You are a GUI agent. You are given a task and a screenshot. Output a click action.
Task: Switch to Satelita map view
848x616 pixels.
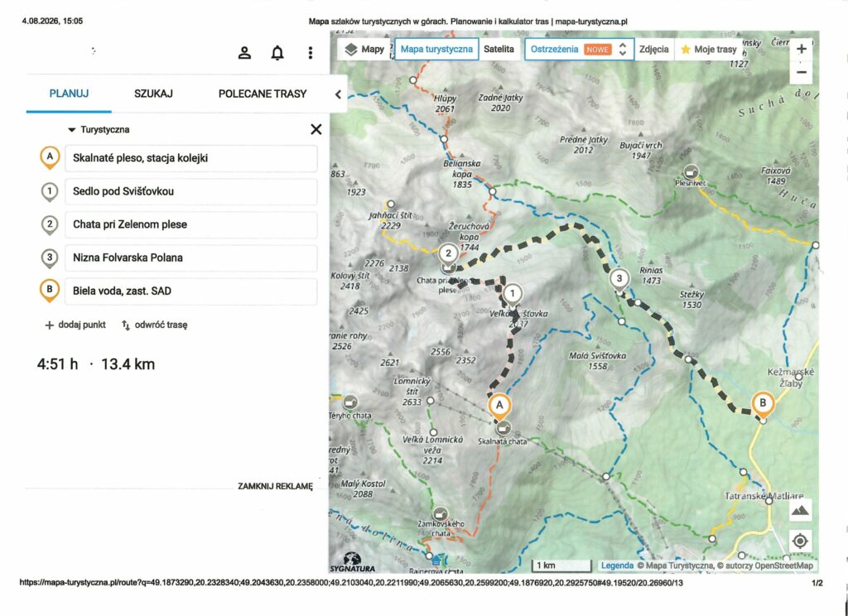coord(499,49)
